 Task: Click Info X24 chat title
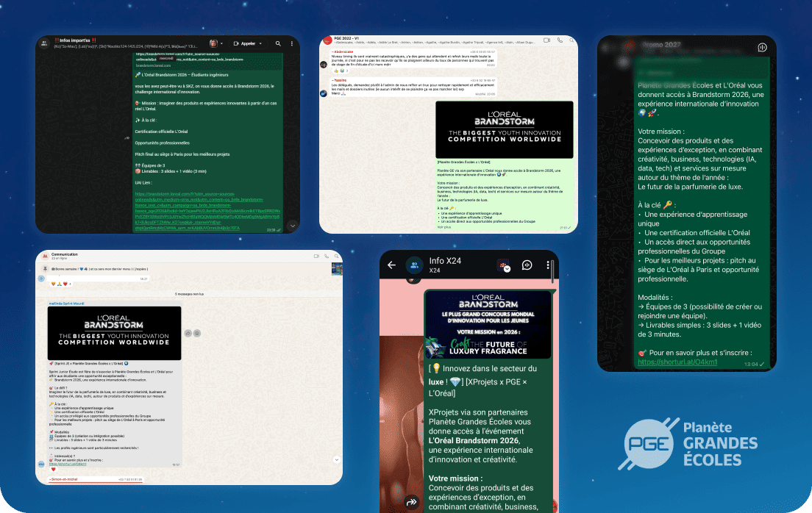[445, 260]
